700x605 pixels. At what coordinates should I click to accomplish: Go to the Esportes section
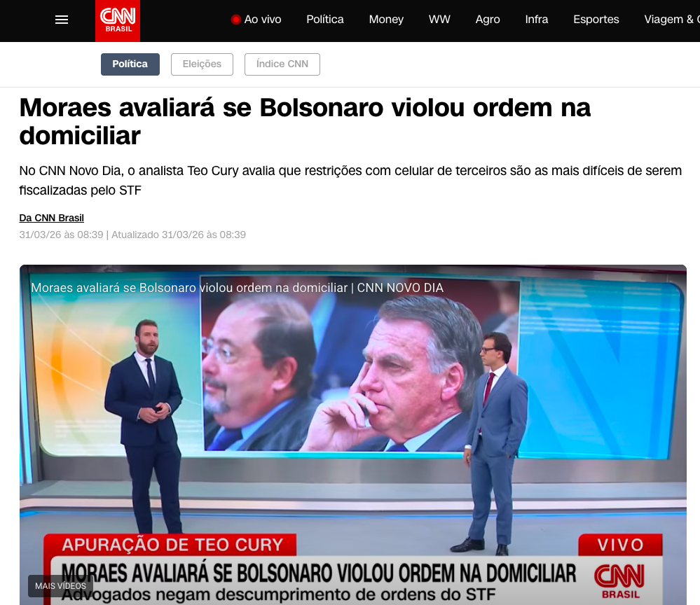(596, 20)
